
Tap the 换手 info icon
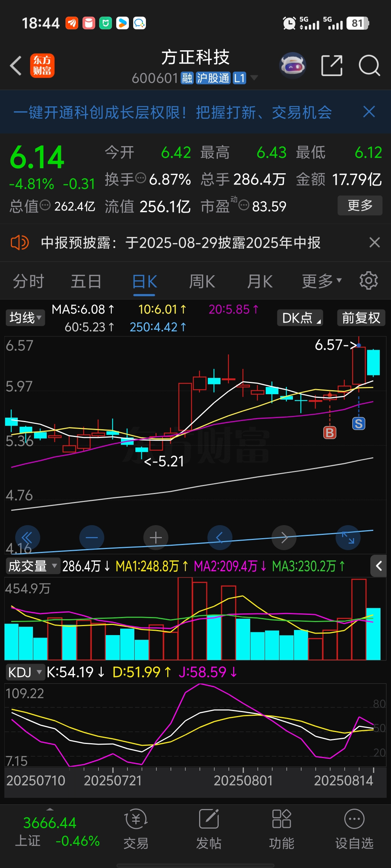click(140, 178)
